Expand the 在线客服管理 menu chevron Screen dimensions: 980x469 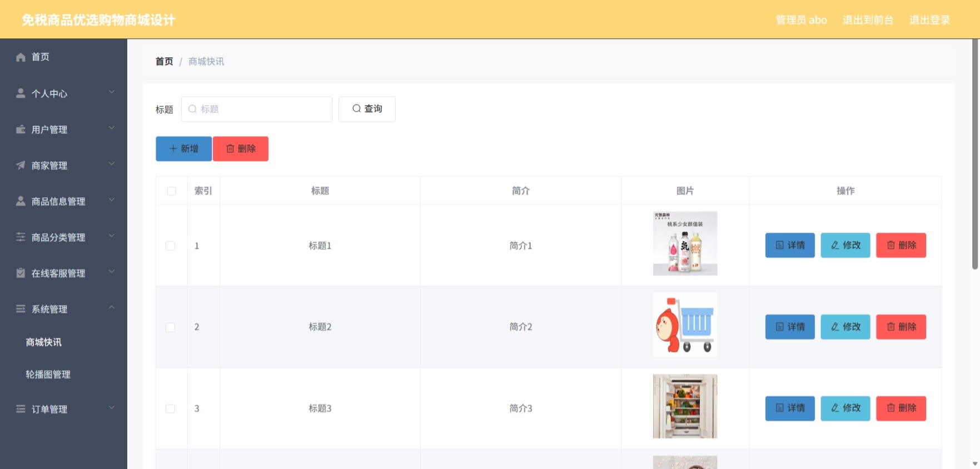(112, 271)
